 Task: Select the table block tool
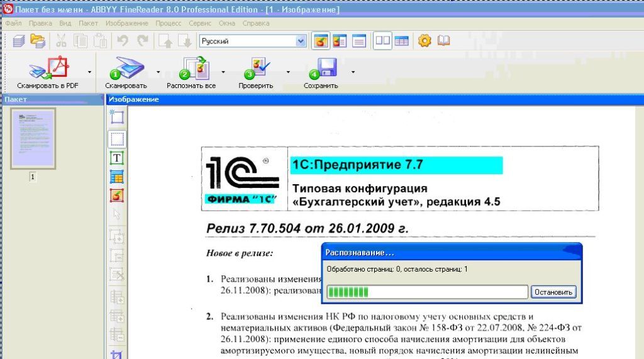click(x=117, y=177)
